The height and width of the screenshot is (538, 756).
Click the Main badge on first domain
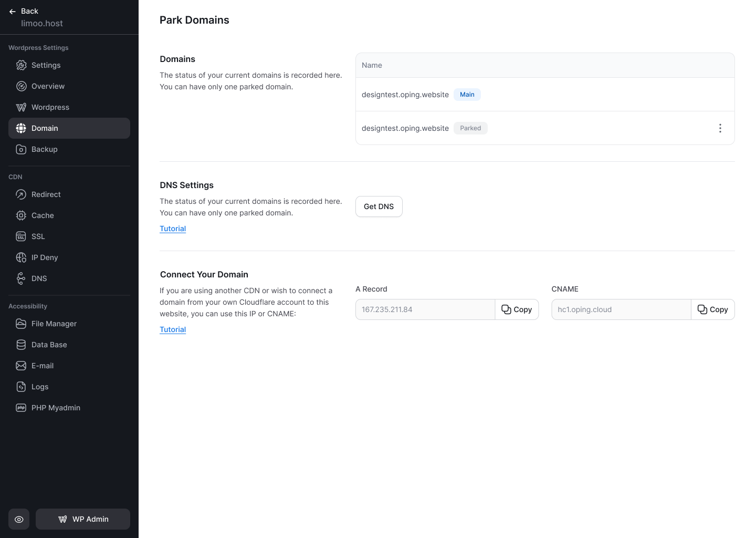pos(467,95)
